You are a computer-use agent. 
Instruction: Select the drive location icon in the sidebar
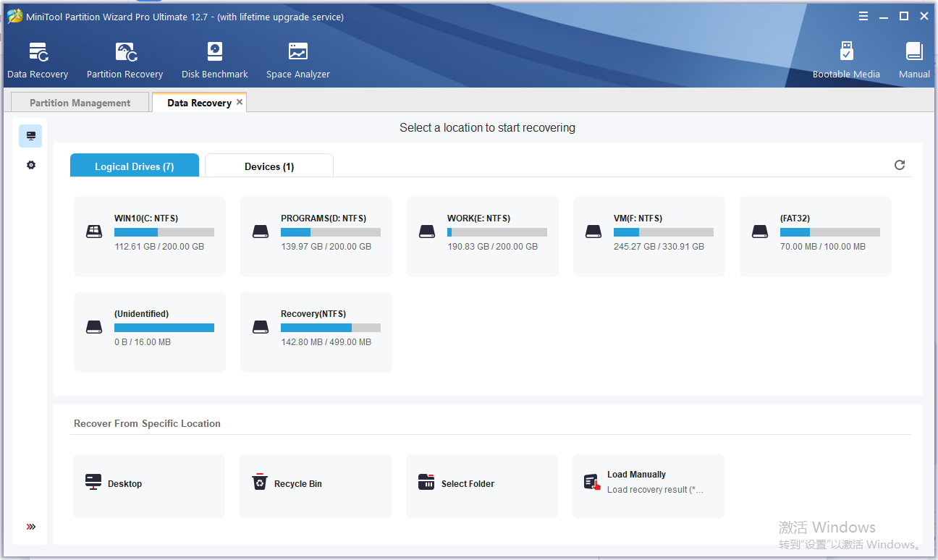pyautogui.click(x=30, y=135)
